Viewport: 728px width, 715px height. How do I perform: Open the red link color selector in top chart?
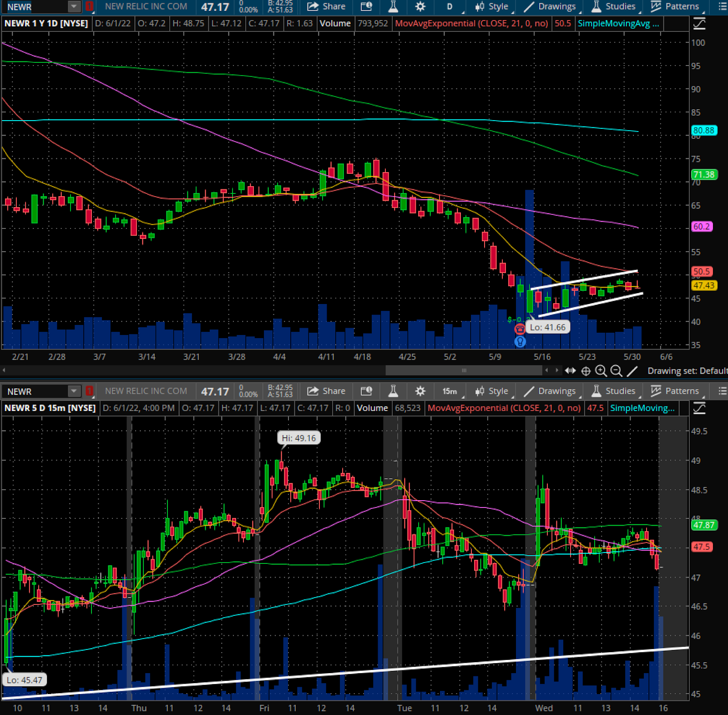pos(89,6)
